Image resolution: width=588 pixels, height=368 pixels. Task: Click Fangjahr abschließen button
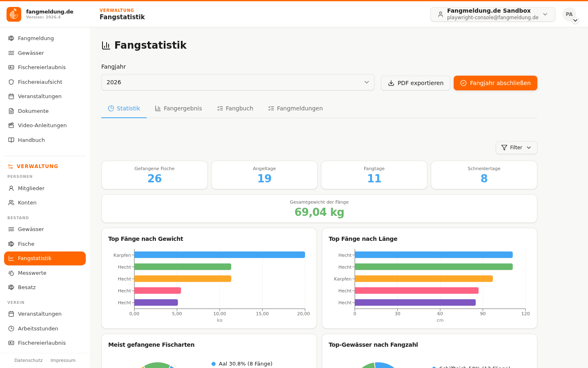495,83
